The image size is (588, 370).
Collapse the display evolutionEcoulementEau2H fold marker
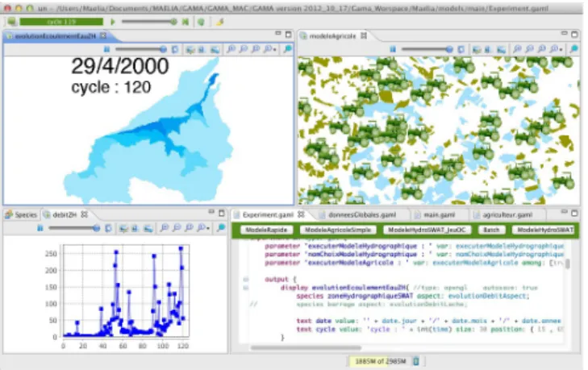(246, 288)
